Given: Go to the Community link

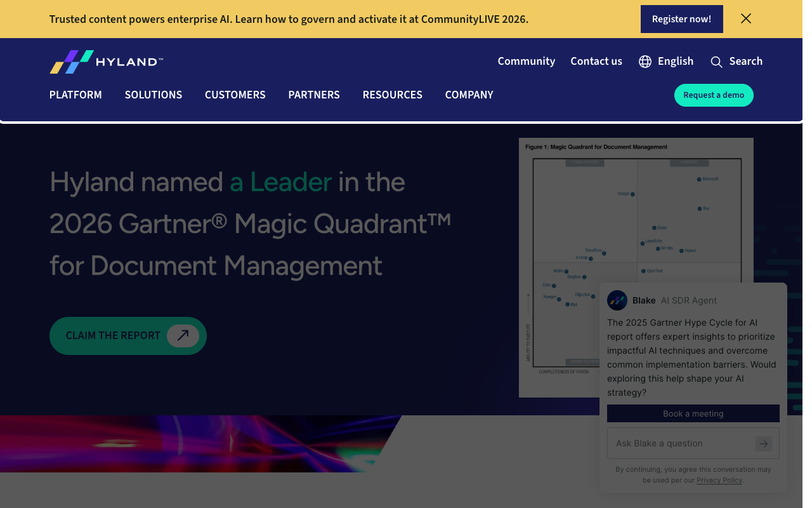Looking at the screenshot, I should coord(527,61).
